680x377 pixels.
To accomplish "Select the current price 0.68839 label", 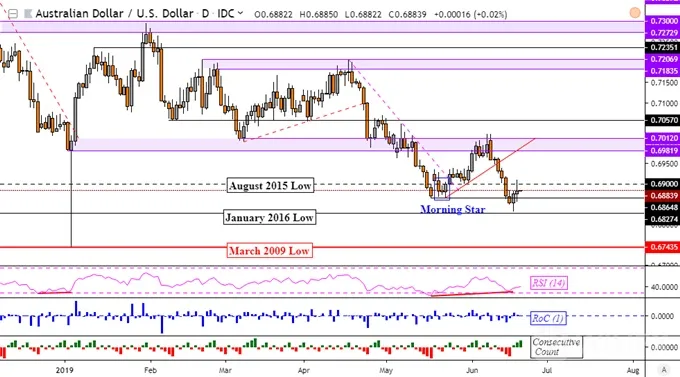I will point(662,196).
